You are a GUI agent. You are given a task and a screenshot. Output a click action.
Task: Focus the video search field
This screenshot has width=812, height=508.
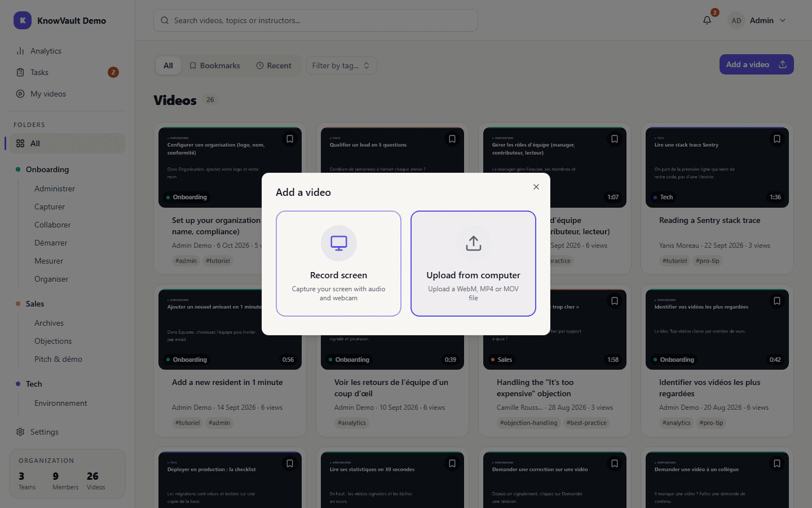(x=316, y=20)
